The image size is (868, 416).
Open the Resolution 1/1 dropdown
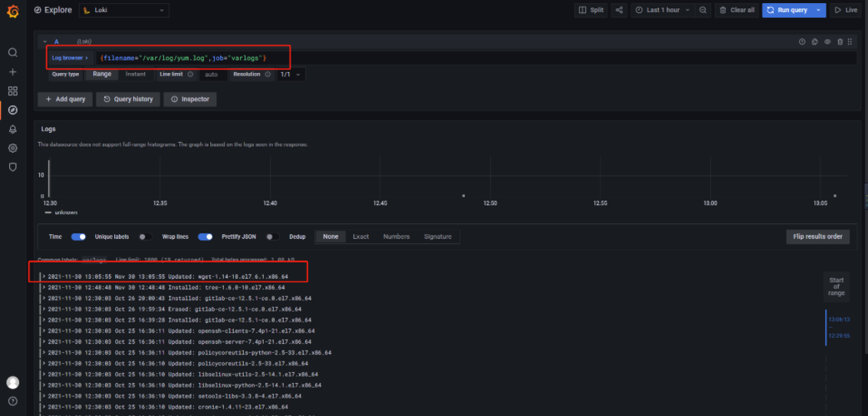(x=291, y=74)
